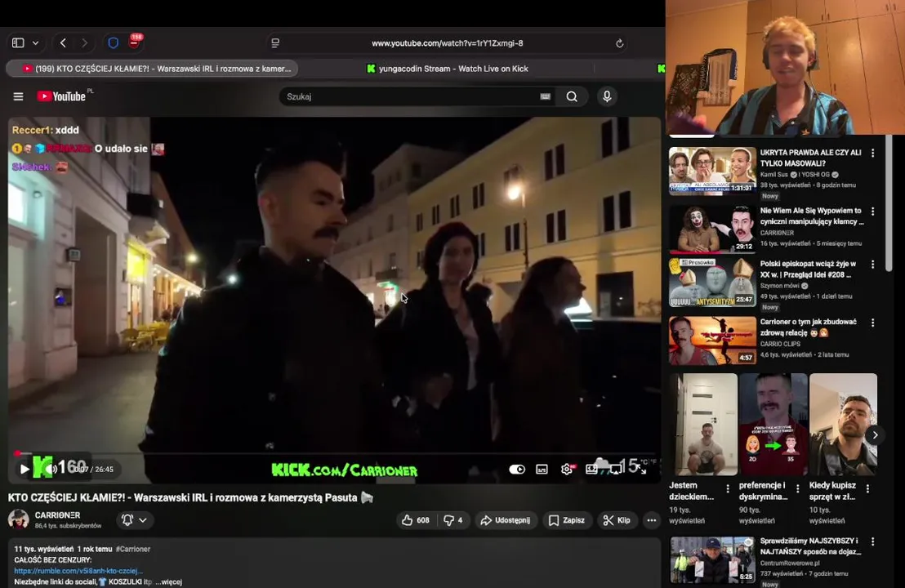
Task: Open the red extension icon with badge
Action: click(135, 41)
